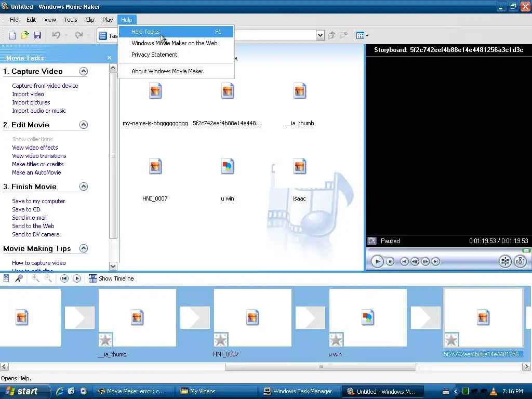Viewport: 532px width, 399px height.
Task: Open the Edit menu
Action: [31, 20]
